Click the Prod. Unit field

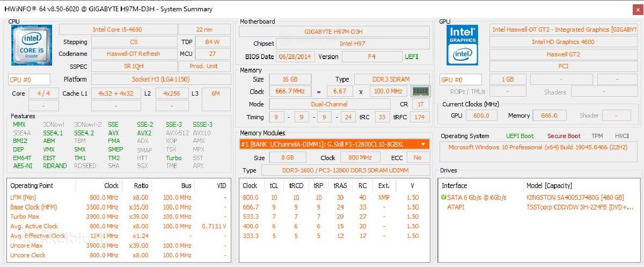click(x=204, y=67)
